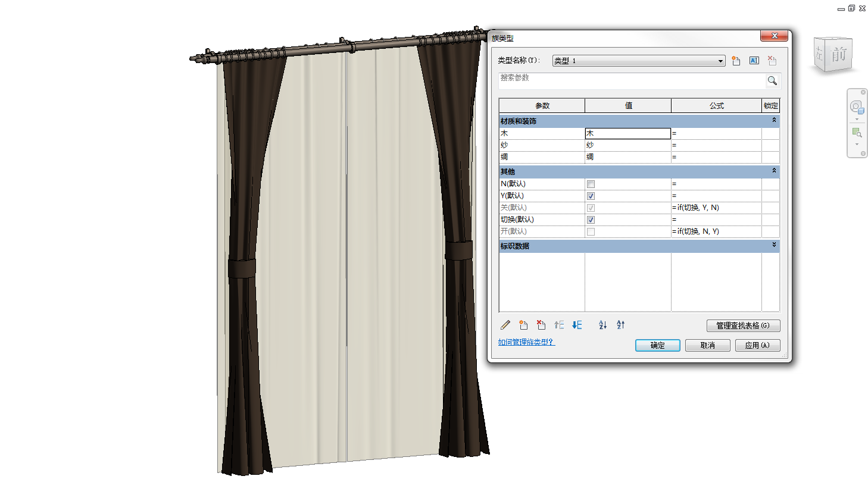The image size is (868, 498).
Task: Click the 公式 column header
Action: [717, 106]
